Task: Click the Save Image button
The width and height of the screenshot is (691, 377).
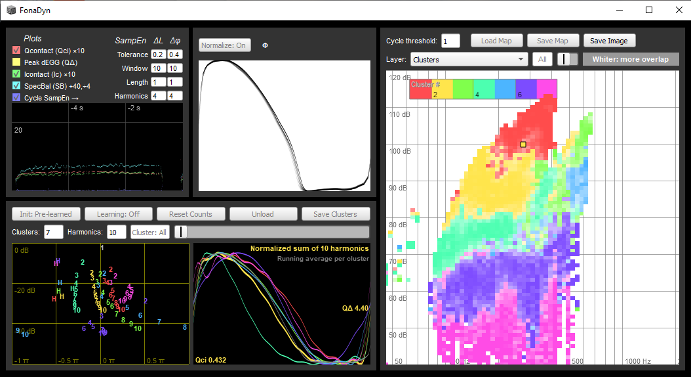Action: pyautogui.click(x=609, y=41)
